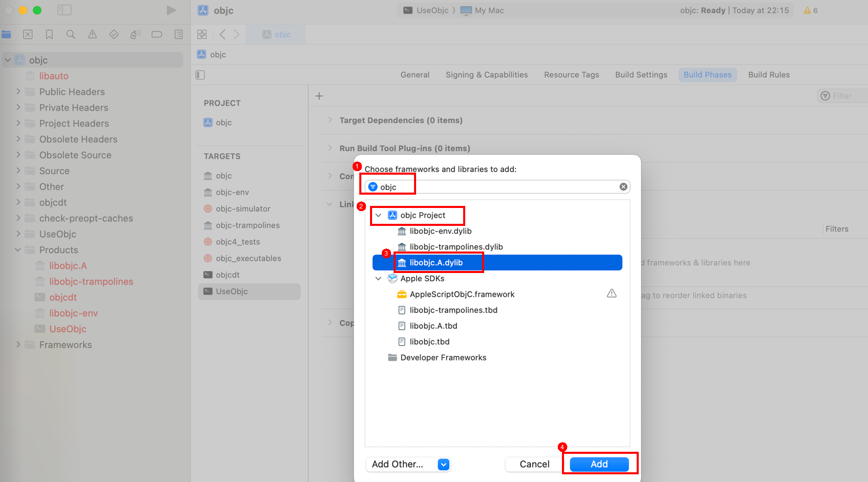Hide the project and targets list panel

pyautogui.click(x=200, y=75)
